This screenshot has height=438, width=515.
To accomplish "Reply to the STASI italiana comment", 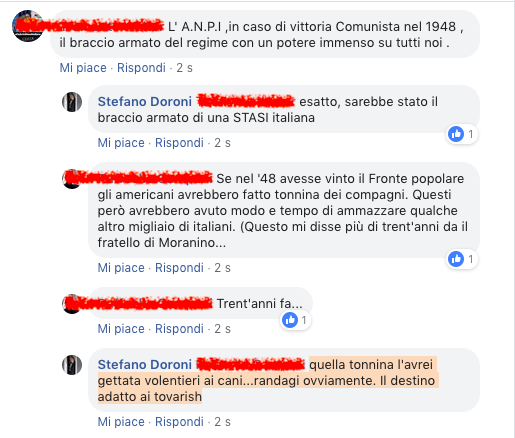I will coord(179,143).
